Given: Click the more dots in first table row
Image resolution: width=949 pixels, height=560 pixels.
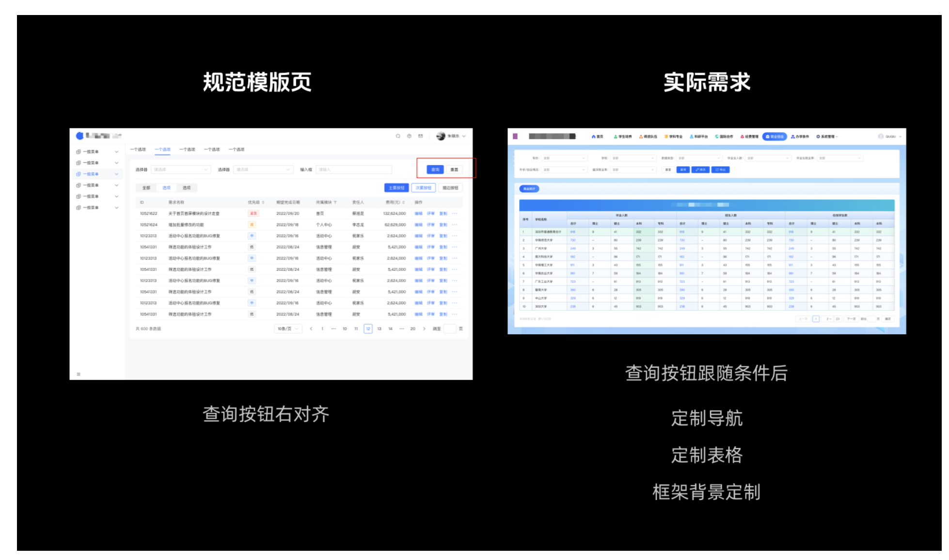Looking at the screenshot, I should [455, 214].
